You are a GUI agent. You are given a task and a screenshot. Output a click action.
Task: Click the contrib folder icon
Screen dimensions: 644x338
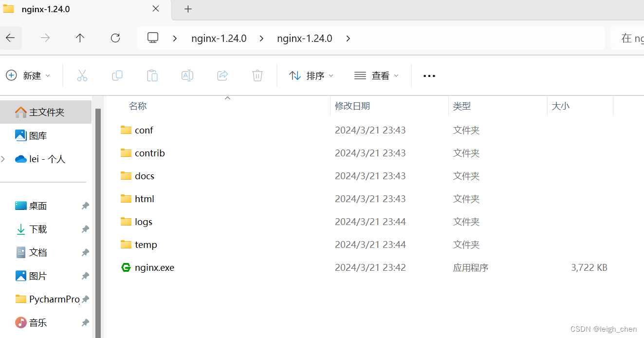tap(126, 153)
